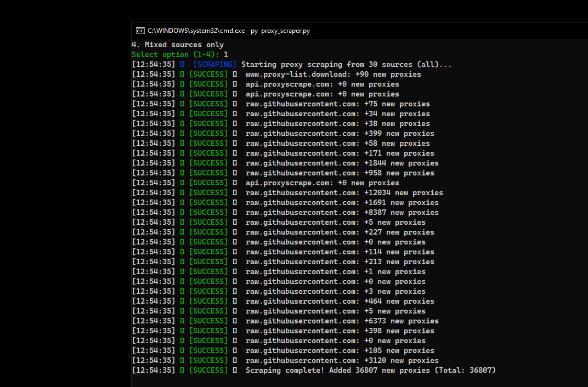The width and height of the screenshot is (588, 387).
Task: Click the 'Select option (1-4)' prompt
Action: tap(176, 55)
